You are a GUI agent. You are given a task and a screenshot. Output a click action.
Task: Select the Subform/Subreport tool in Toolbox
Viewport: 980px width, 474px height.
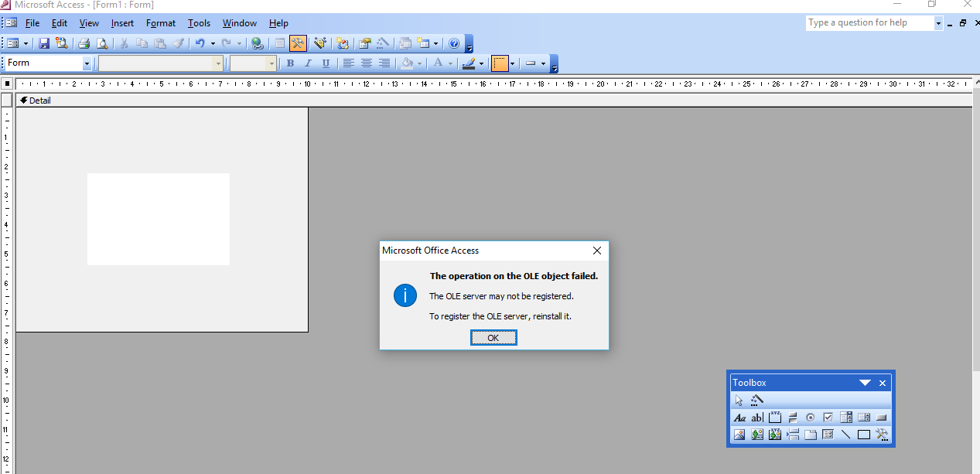click(828, 435)
